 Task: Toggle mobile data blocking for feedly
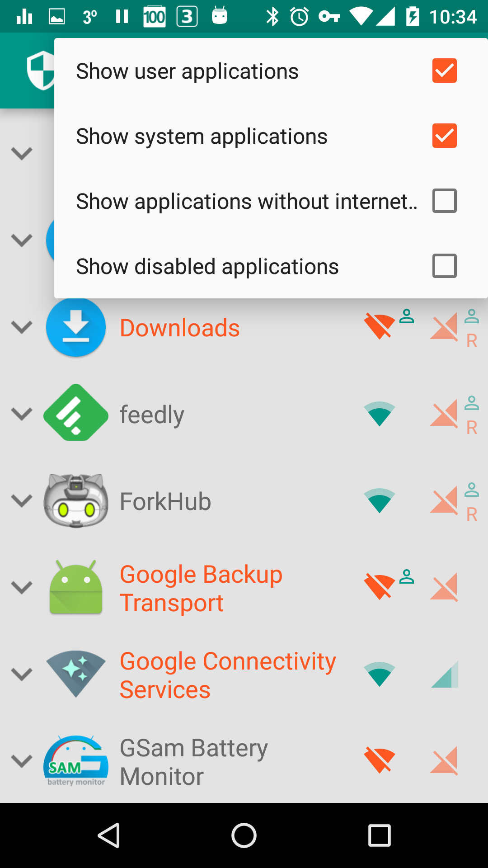tap(444, 414)
